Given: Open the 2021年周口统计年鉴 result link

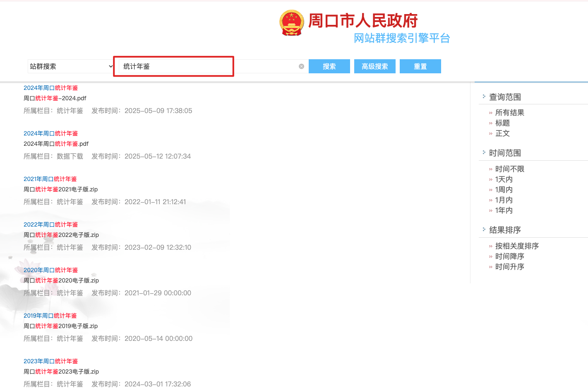Looking at the screenshot, I should coord(50,179).
